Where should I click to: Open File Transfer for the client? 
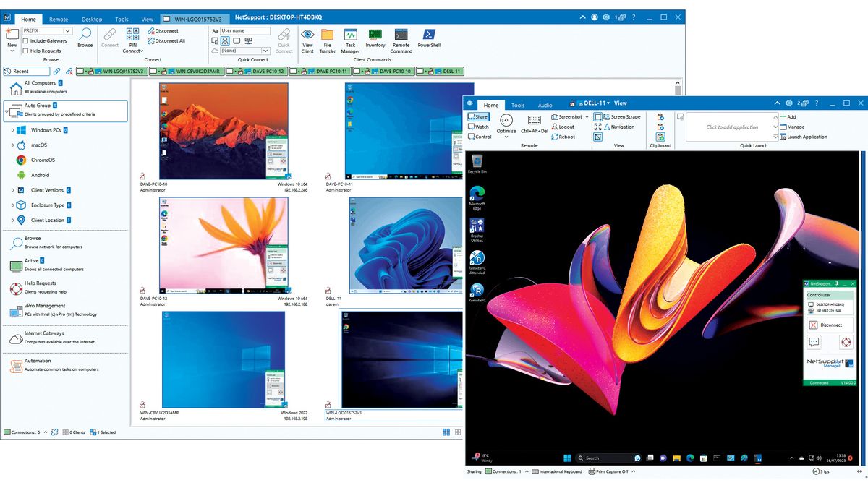point(327,40)
